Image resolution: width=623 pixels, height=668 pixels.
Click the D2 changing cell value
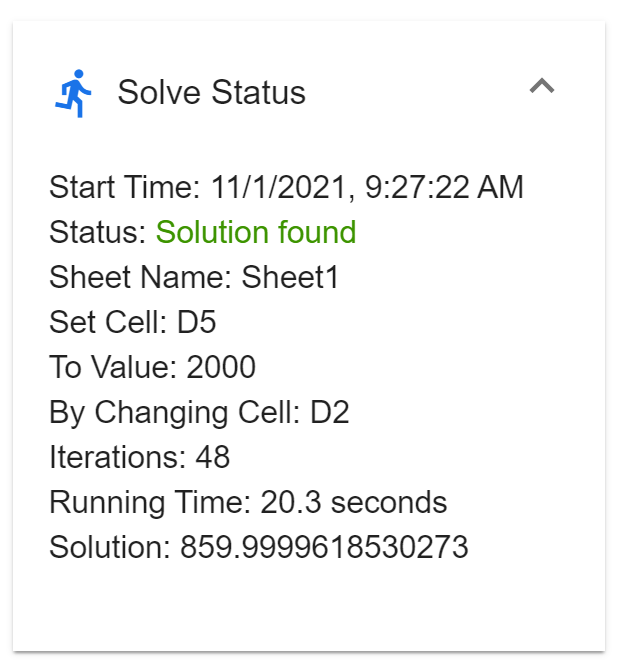pos(328,413)
